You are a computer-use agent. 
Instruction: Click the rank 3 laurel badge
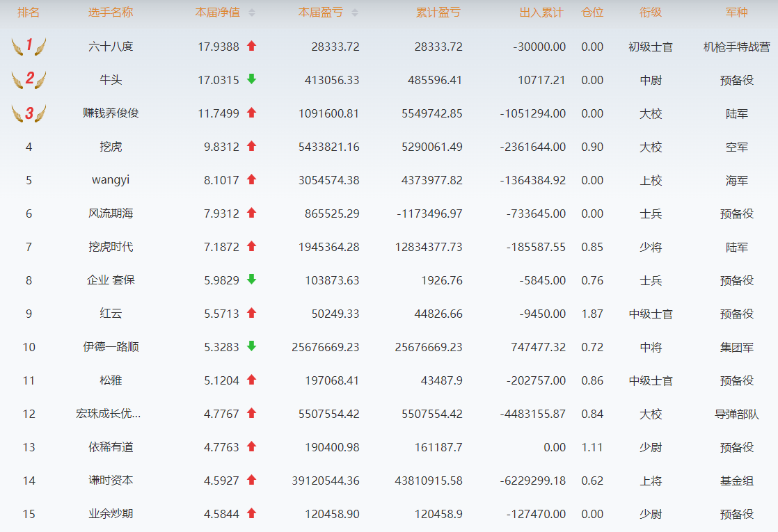click(x=29, y=113)
